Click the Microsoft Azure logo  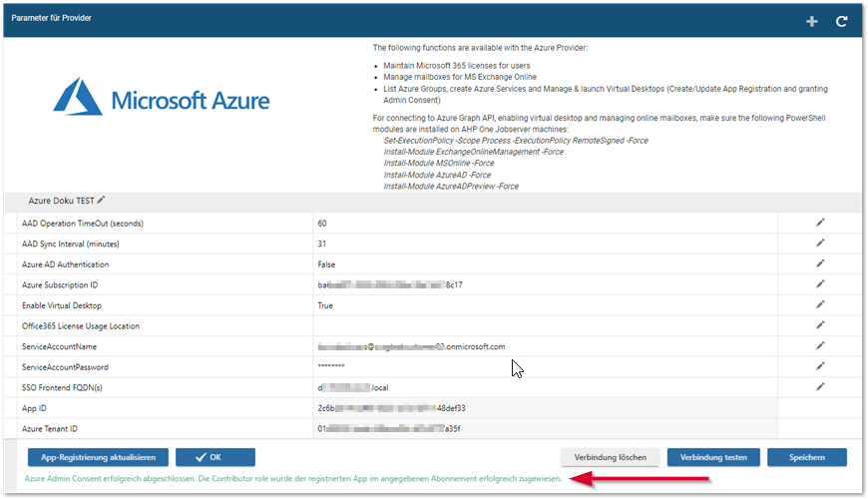[x=161, y=98]
